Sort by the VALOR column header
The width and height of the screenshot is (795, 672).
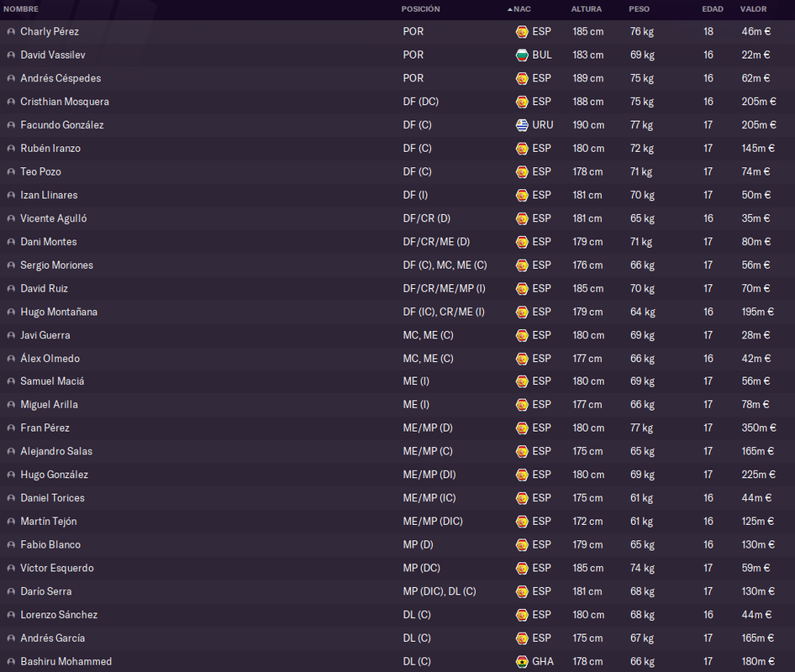(x=753, y=9)
